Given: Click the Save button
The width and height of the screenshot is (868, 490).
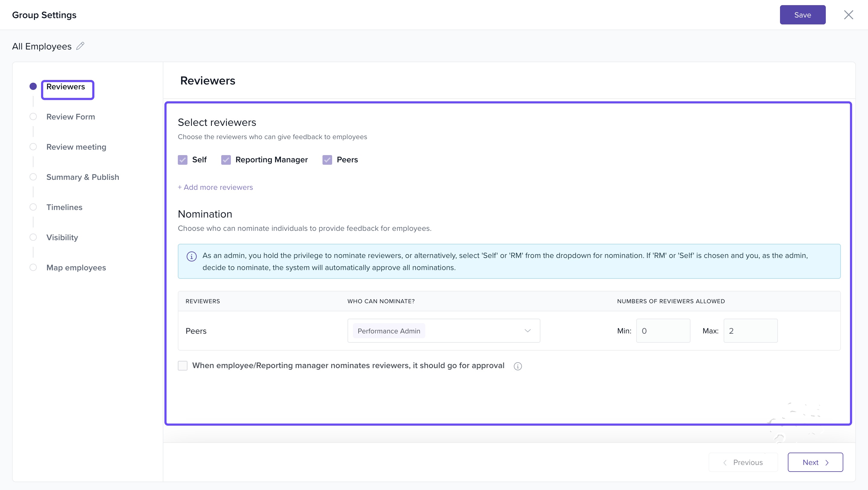Looking at the screenshot, I should click(802, 15).
